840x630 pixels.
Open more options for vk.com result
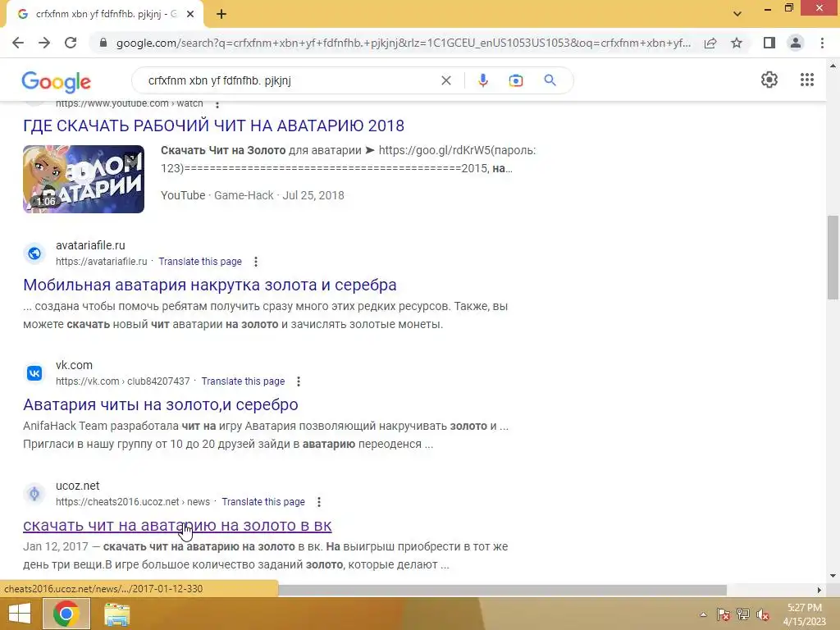[x=299, y=381]
